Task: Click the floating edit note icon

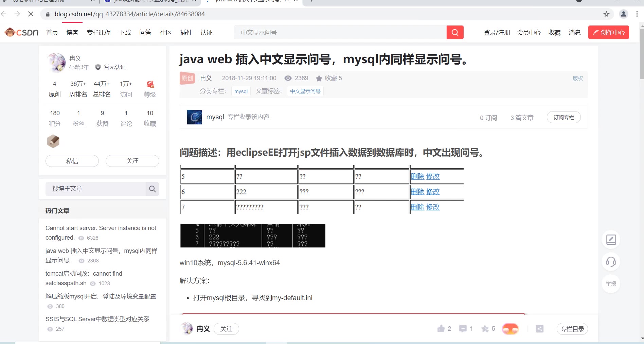Action: (x=611, y=240)
